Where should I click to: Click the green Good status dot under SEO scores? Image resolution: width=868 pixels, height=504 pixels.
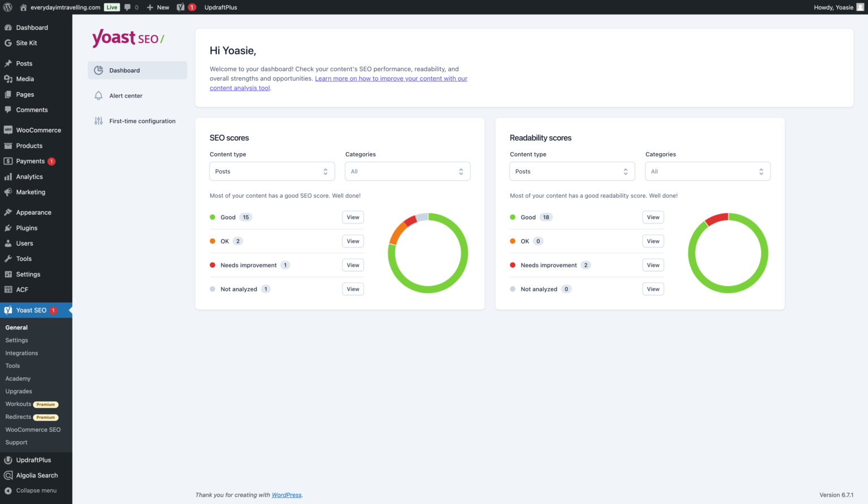click(x=212, y=217)
